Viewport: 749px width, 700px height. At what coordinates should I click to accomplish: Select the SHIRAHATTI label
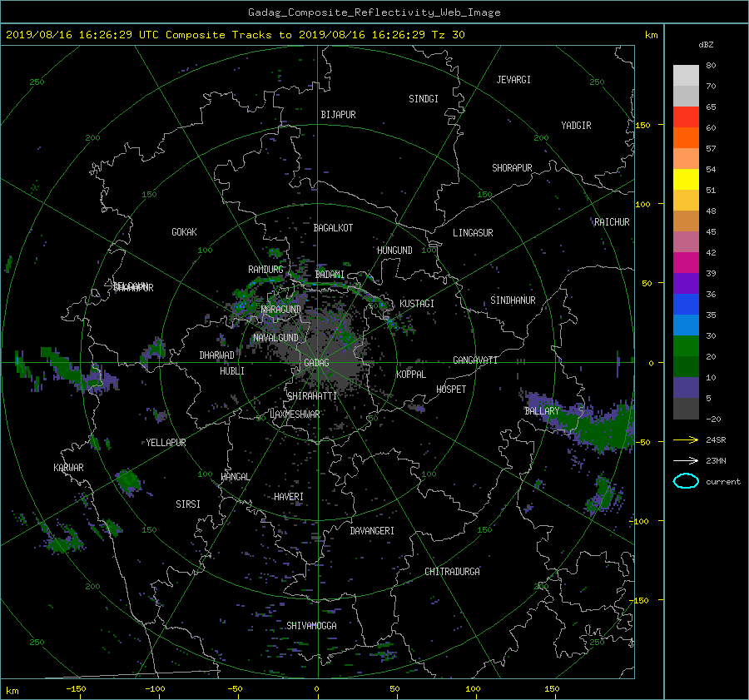tap(312, 396)
